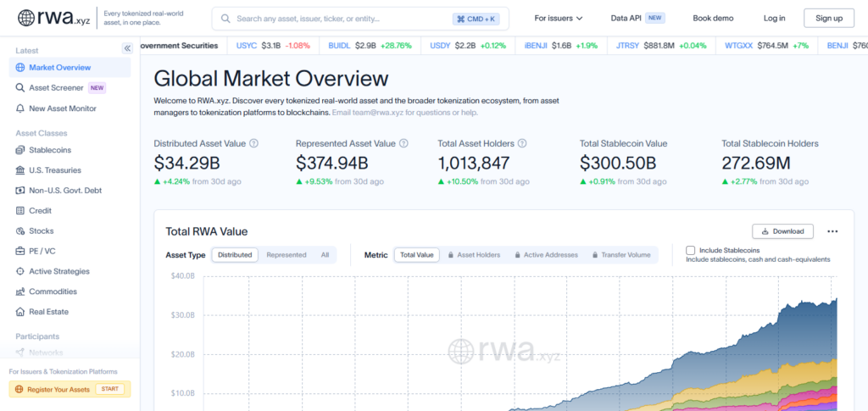Click the Total Asset Holders help icon
This screenshot has width=868, height=411.
pyautogui.click(x=522, y=143)
